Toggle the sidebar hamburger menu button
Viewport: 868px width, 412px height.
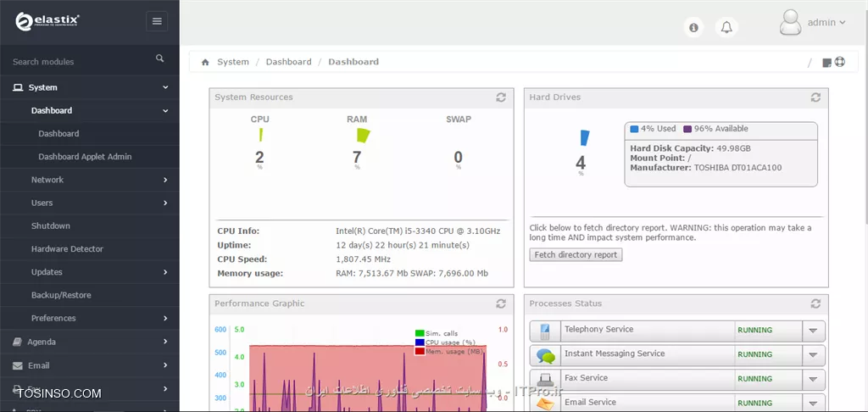(157, 21)
